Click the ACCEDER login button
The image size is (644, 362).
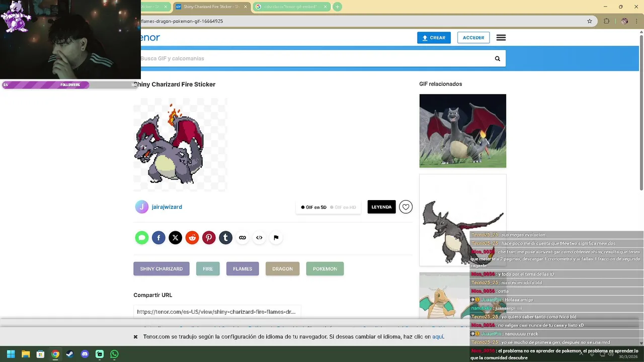[473, 38]
